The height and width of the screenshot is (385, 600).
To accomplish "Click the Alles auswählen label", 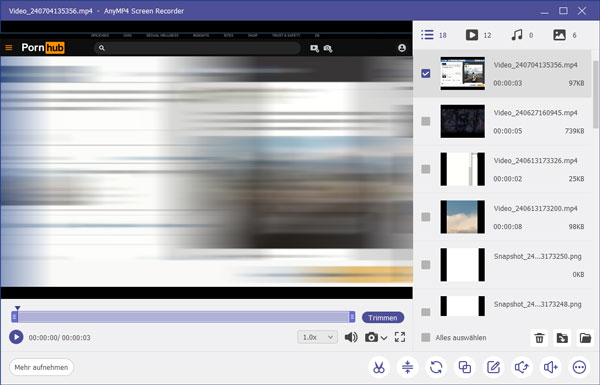I will pyautogui.click(x=461, y=338).
